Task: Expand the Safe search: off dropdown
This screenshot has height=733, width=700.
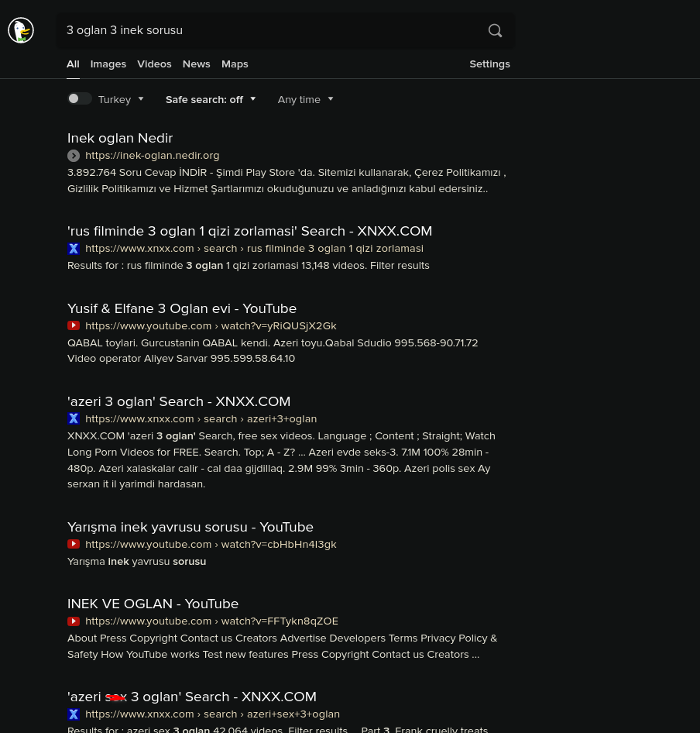Action: (211, 99)
